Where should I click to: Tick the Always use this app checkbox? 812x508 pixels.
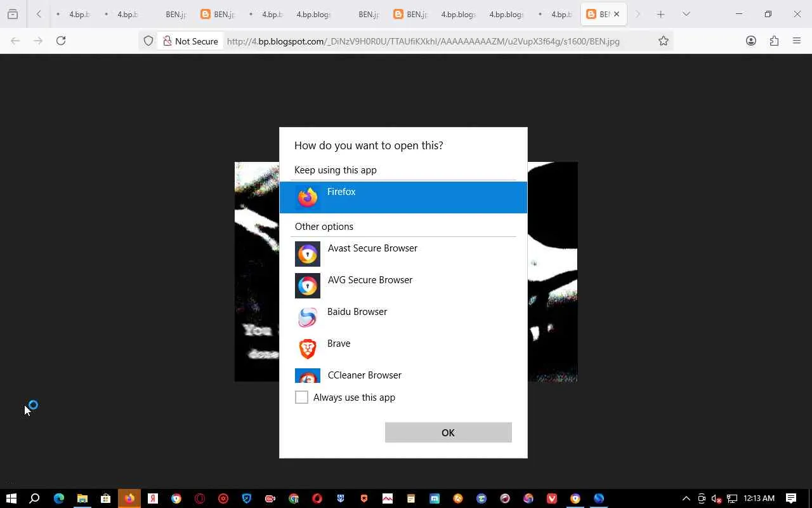[301, 398]
